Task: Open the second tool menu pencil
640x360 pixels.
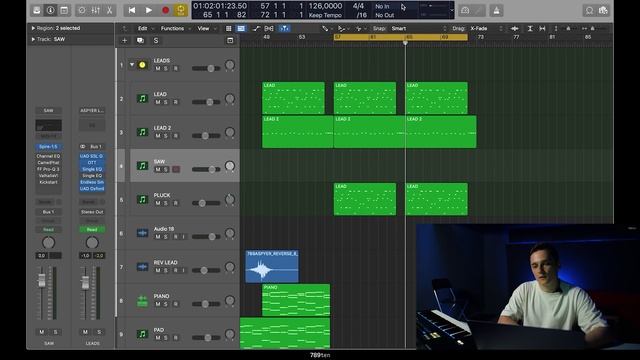Action: (342, 29)
